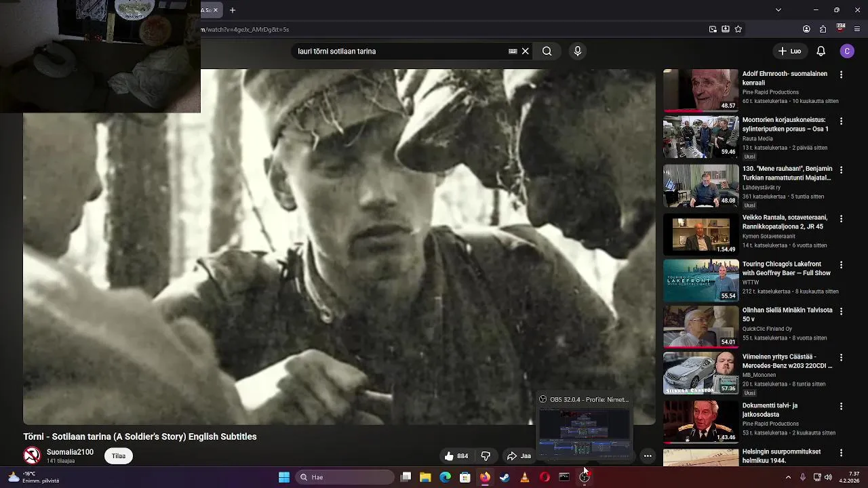Open Moottorien korjauskoneistus thumbnail
This screenshot has height=488, width=868.
coord(701,136)
